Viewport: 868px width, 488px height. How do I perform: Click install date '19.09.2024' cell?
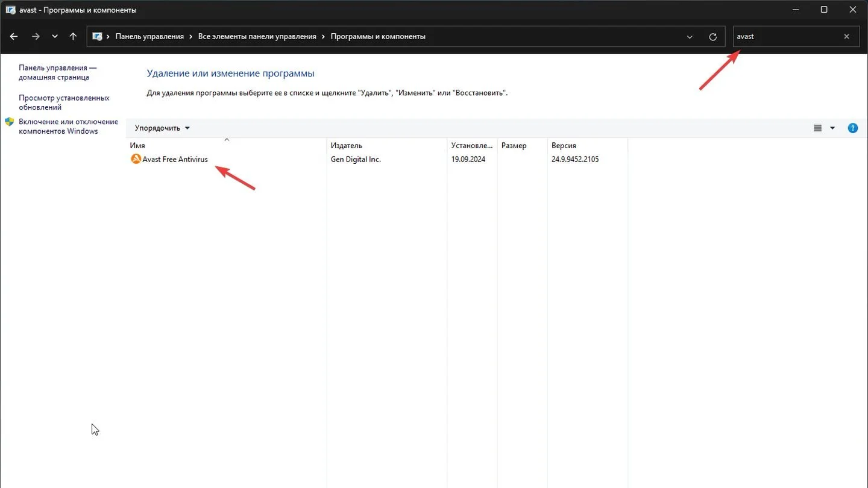tap(468, 159)
